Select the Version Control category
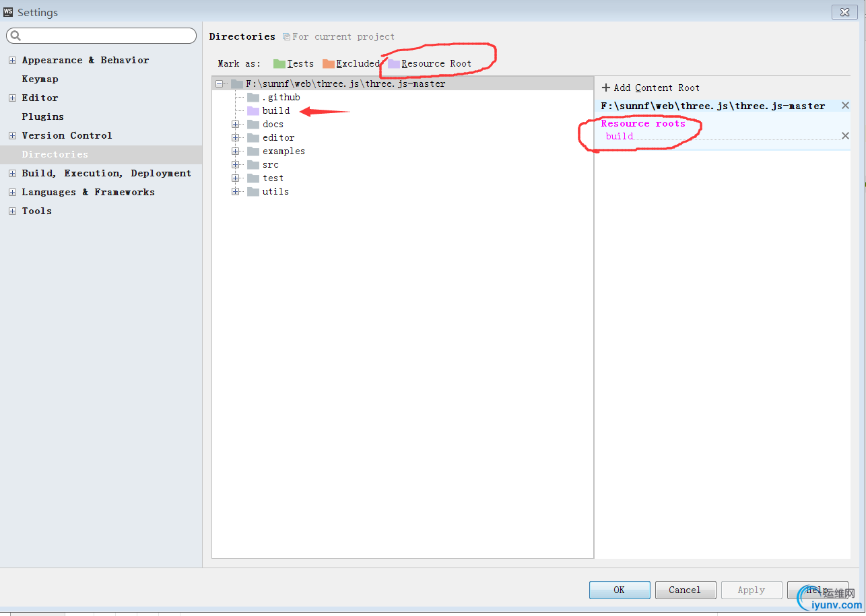 (67, 135)
